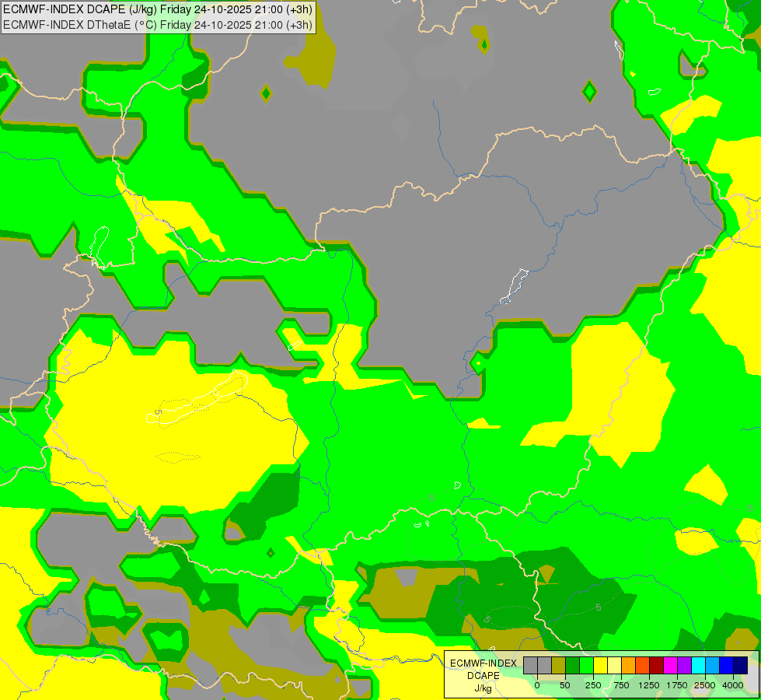
Task: Pick the bright yellow legend swatch
Action: pyautogui.click(x=601, y=666)
